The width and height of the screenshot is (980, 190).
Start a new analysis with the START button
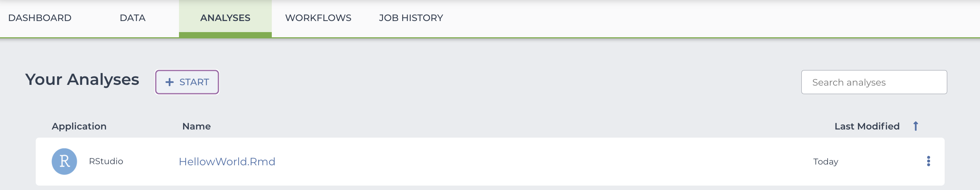tap(187, 82)
